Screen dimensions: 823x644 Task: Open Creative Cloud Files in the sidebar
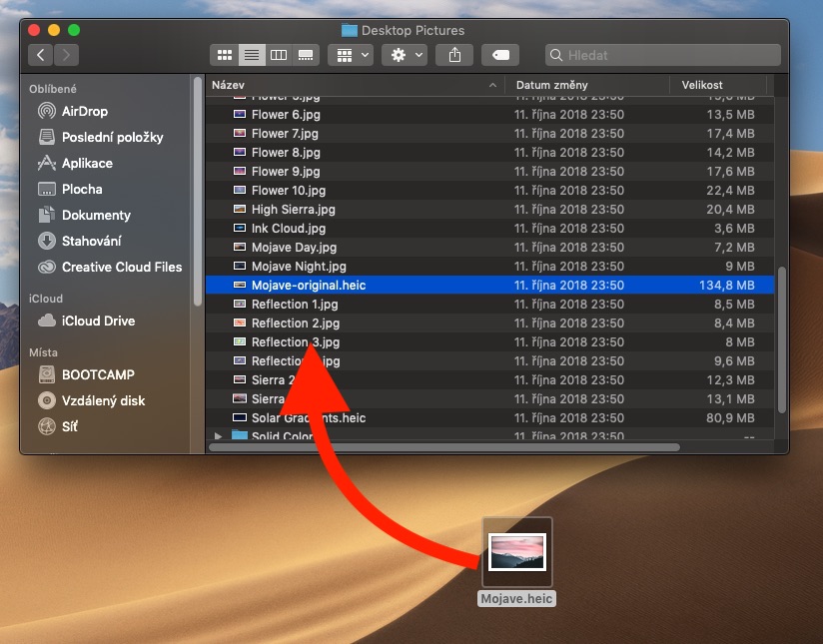[110, 268]
